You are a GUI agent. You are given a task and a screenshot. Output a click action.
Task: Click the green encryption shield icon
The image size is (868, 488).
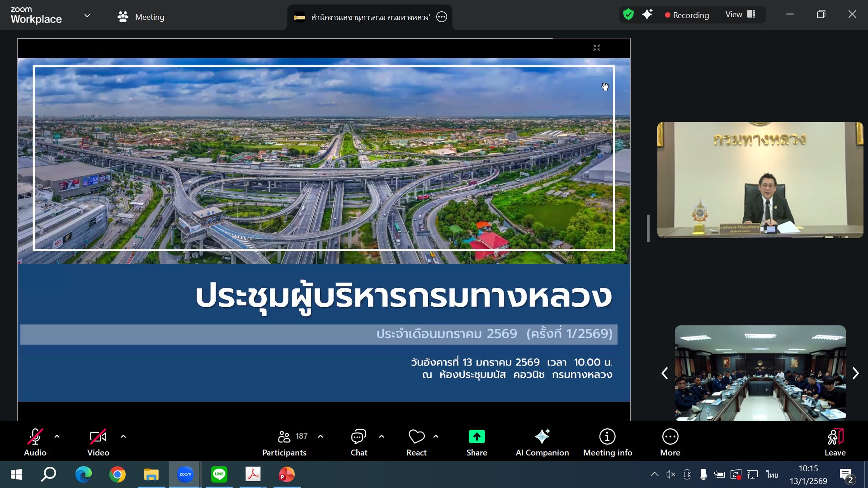628,15
